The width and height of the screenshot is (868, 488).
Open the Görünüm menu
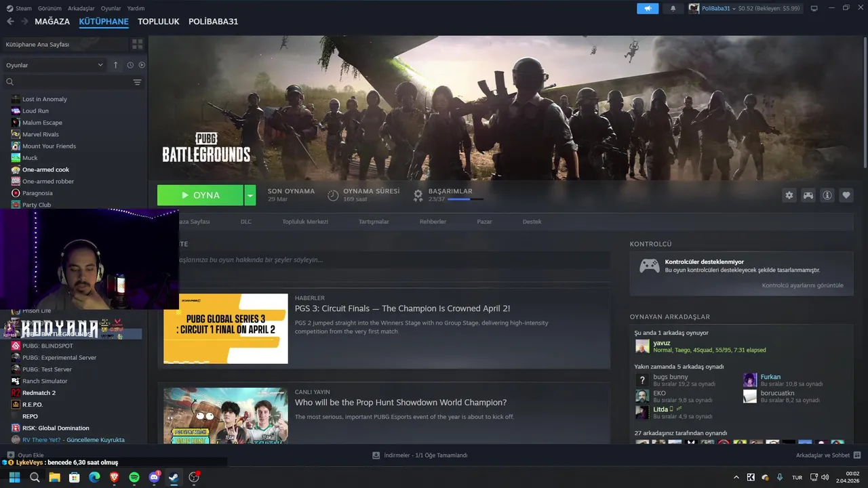[50, 8]
